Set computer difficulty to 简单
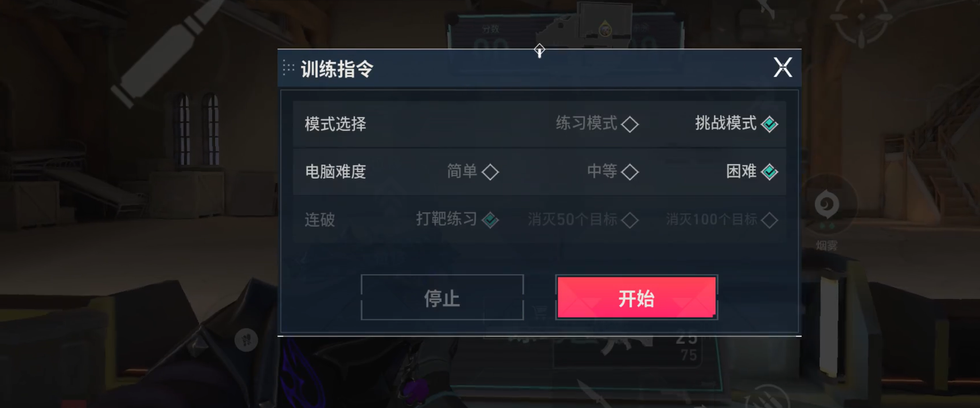 (473, 172)
